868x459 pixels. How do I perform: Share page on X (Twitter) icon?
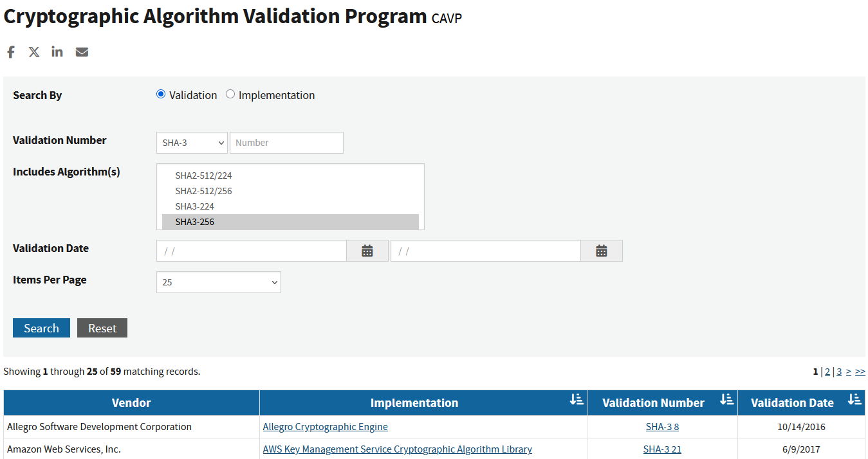tap(34, 52)
